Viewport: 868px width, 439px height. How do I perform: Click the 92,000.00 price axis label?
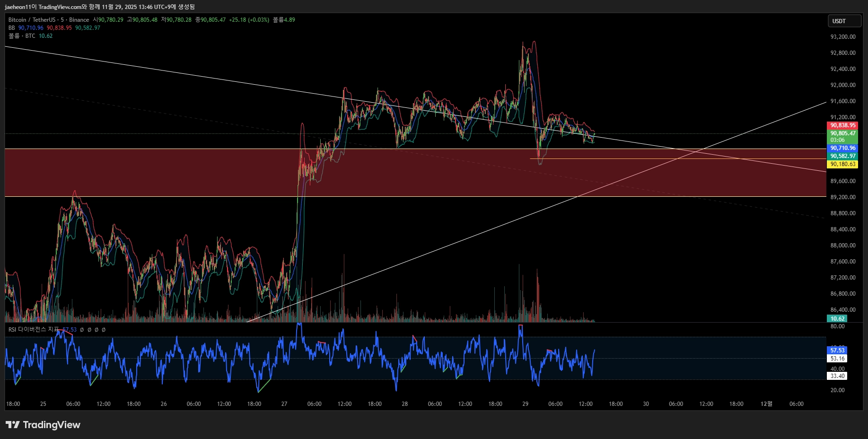(843, 85)
